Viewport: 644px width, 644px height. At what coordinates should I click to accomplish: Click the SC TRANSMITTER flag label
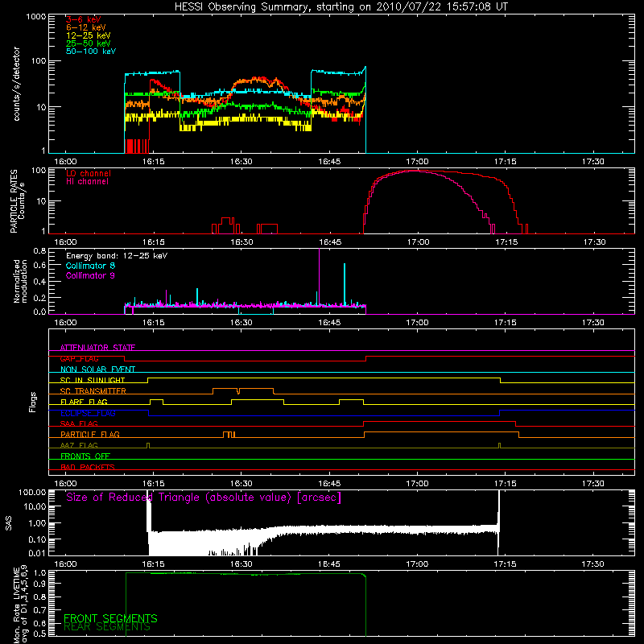(93, 391)
